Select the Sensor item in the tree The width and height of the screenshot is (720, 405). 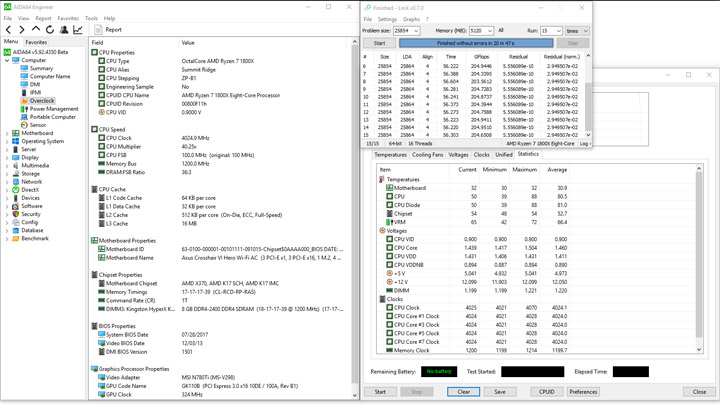coord(37,125)
